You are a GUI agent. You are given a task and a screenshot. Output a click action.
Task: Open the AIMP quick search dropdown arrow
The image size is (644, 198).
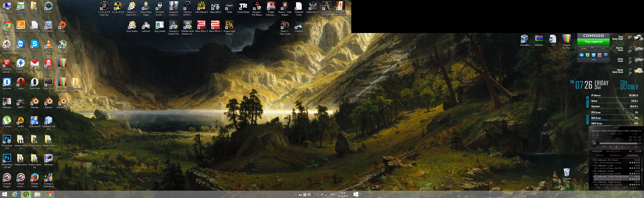pyautogui.click(x=623, y=151)
